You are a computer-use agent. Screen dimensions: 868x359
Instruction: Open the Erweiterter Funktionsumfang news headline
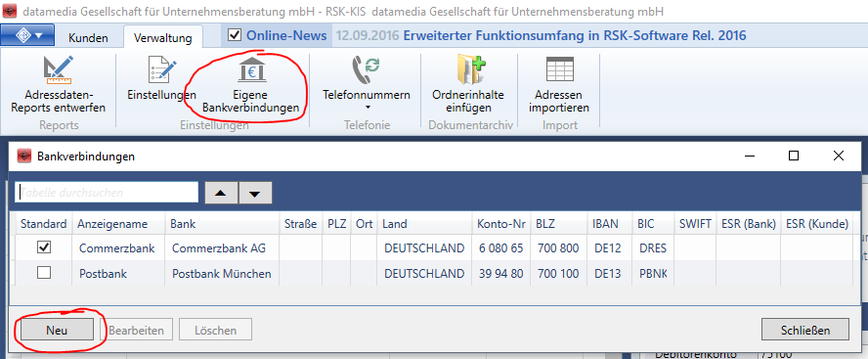[575, 36]
